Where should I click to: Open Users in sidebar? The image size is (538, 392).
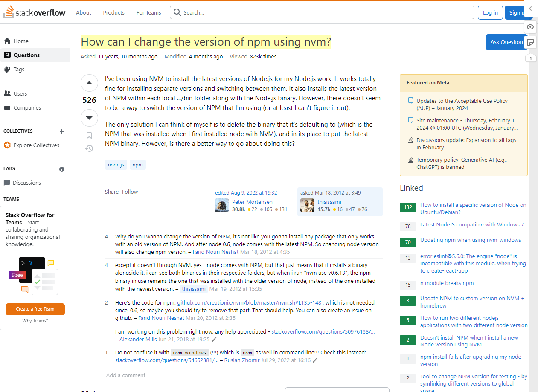point(35,93)
